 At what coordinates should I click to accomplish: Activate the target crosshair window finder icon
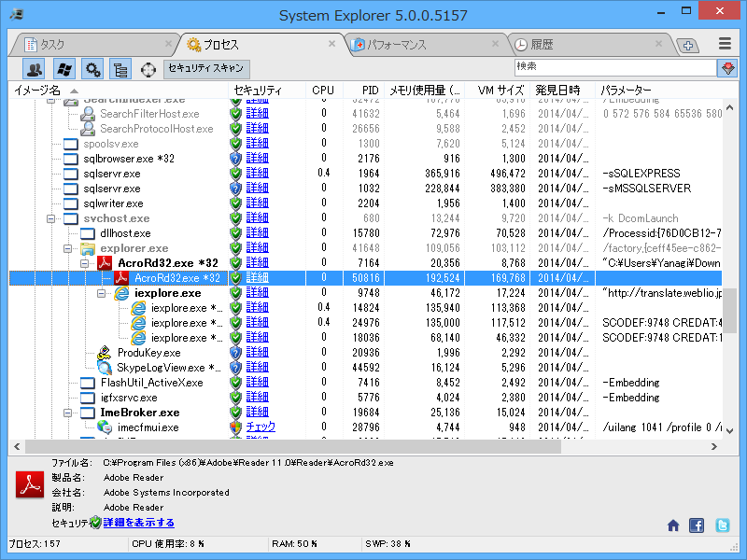pyautogui.click(x=148, y=68)
